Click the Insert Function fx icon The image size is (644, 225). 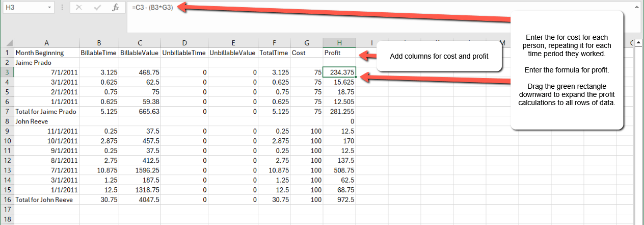point(116,8)
